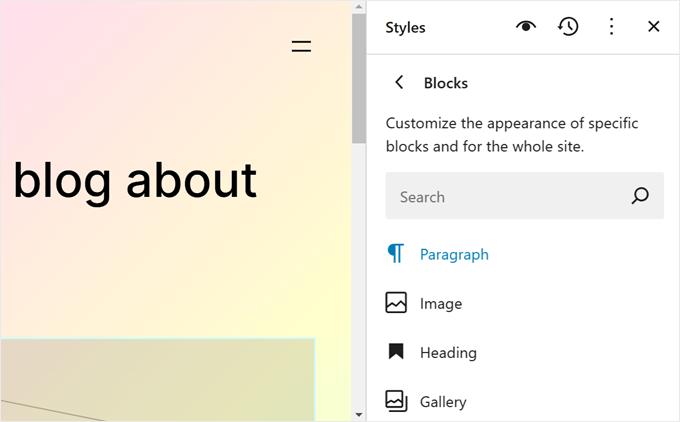Open the hamburger navigation menu in preview
The width and height of the screenshot is (680, 422).
pos(301,46)
